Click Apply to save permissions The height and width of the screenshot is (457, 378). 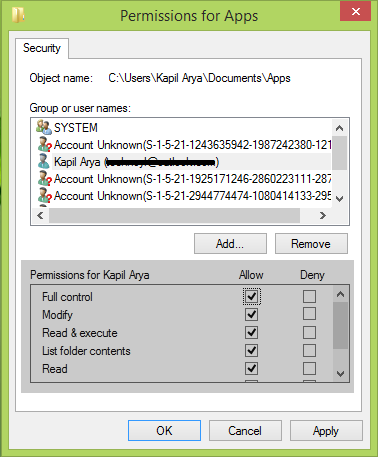(326, 431)
